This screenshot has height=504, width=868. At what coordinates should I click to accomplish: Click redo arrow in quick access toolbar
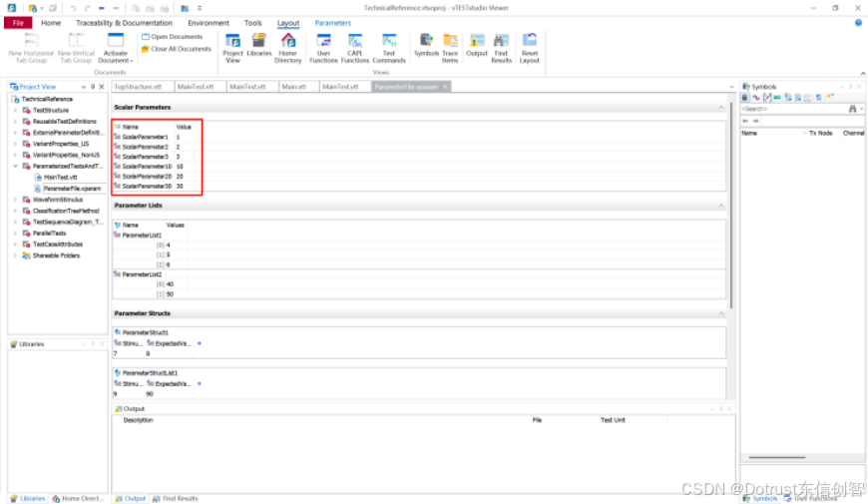point(87,8)
